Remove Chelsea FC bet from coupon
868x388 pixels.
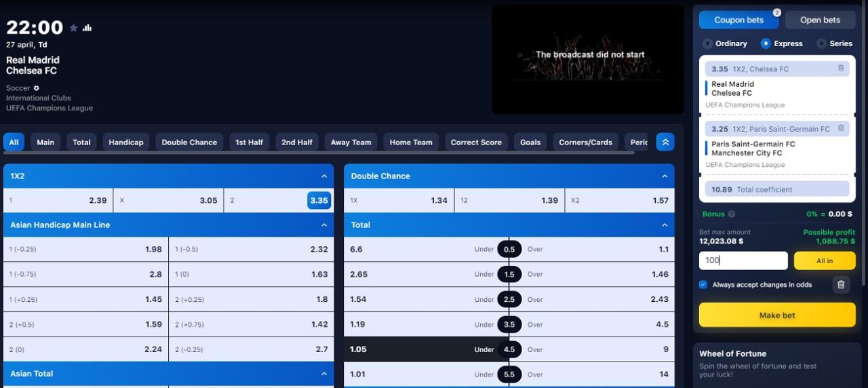[x=841, y=69]
